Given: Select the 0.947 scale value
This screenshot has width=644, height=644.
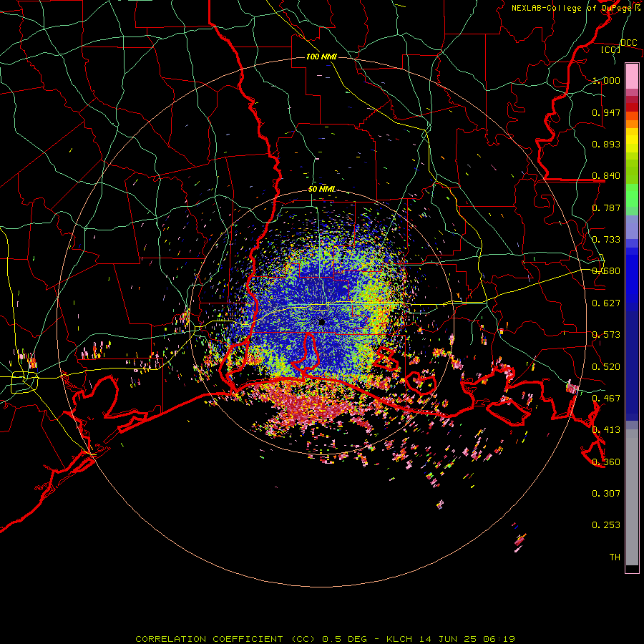Looking at the screenshot, I should pyautogui.click(x=606, y=112).
